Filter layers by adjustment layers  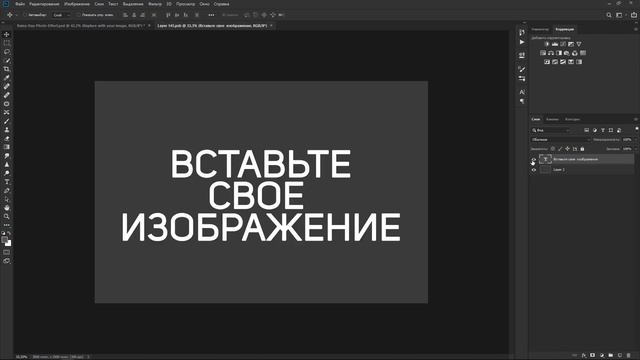[595, 130]
